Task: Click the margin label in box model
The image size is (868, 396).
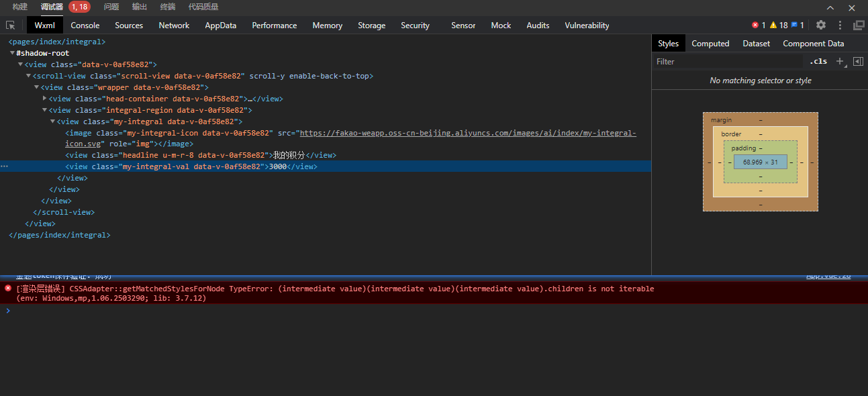Action: (x=722, y=120)
